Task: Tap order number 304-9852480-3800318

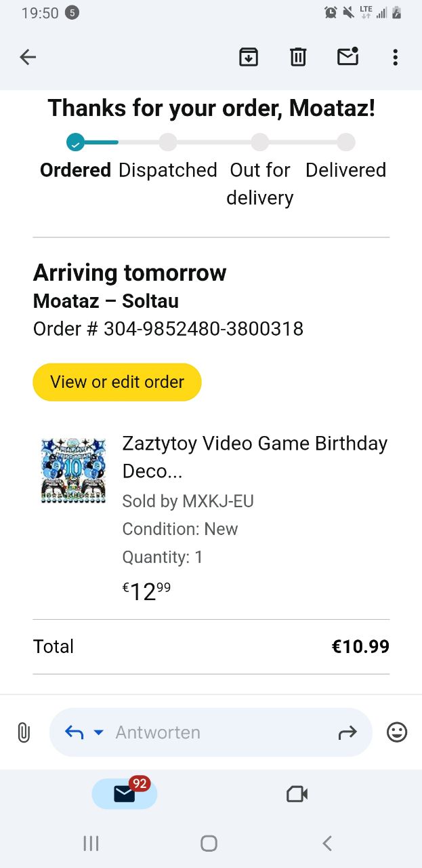Action: (203, 329)
